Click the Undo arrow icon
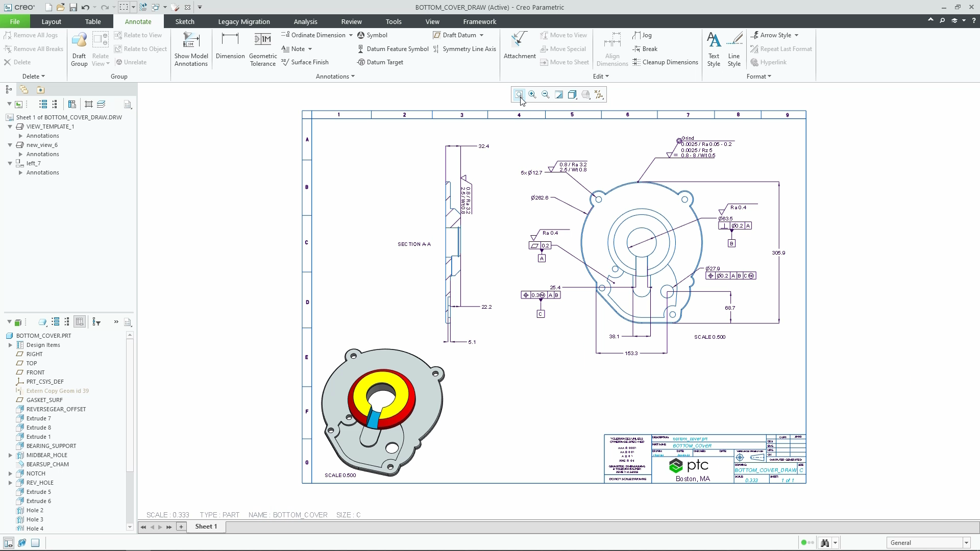 click(85, 7)
